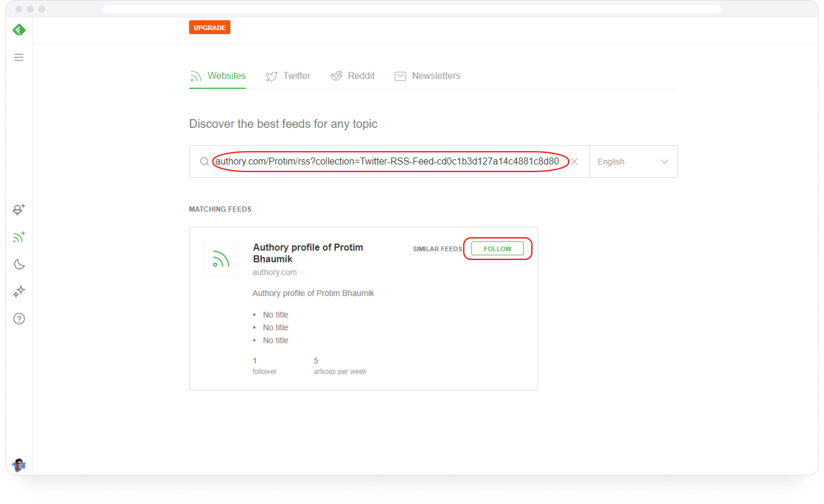
Task: Open the hamburger menu in sidebar
Action: coord(19,57)
